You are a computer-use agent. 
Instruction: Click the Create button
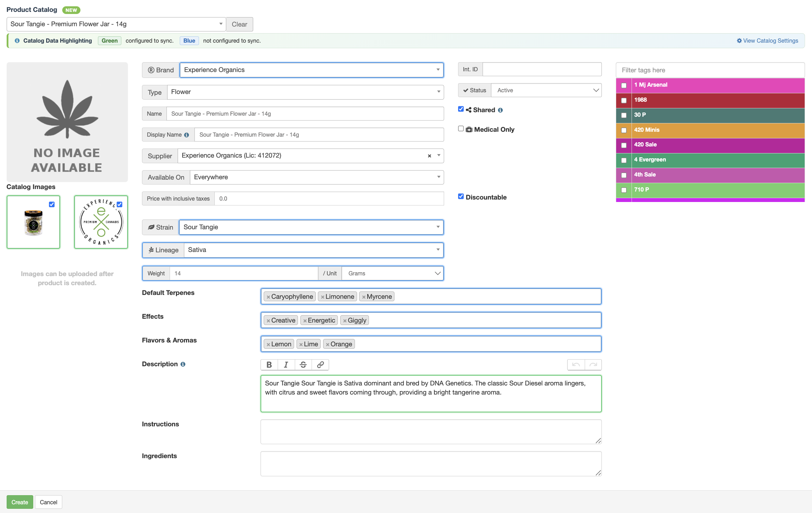[x=20, y=502]
